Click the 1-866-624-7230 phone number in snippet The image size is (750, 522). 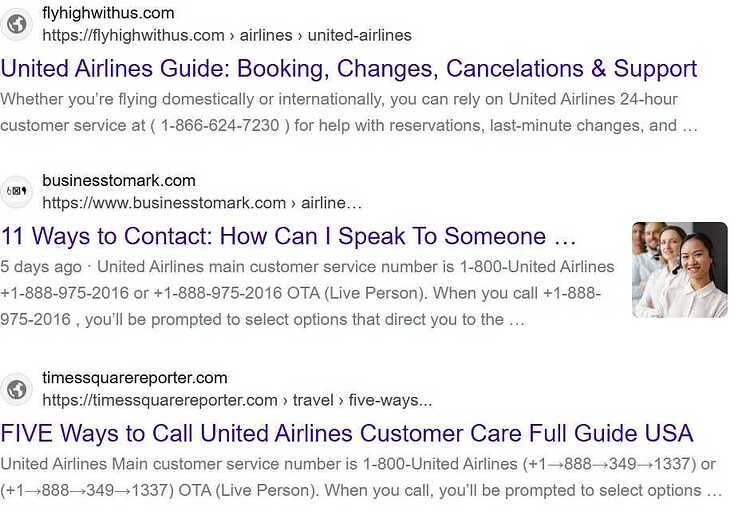[220, 125]
